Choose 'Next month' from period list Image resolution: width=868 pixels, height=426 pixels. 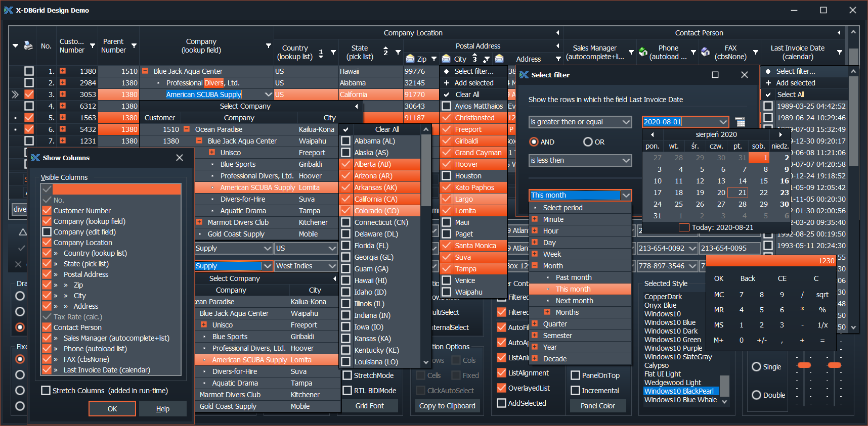coord(574,301)
